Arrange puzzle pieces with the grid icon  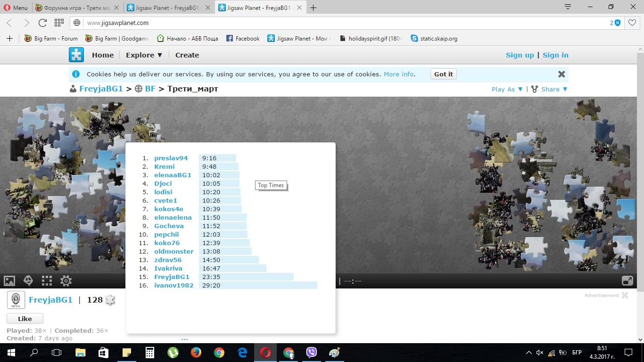click(47, 281)
